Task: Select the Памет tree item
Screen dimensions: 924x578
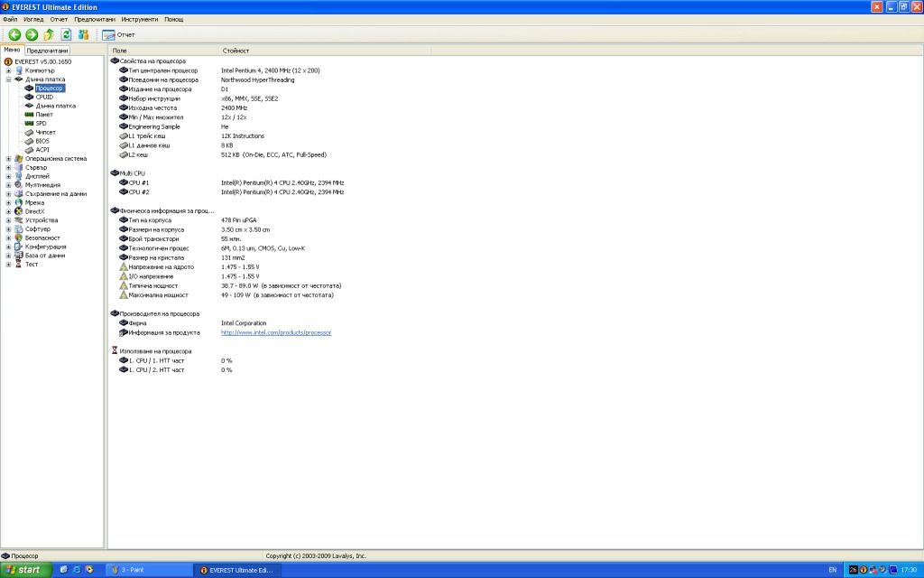Action: 44,115
